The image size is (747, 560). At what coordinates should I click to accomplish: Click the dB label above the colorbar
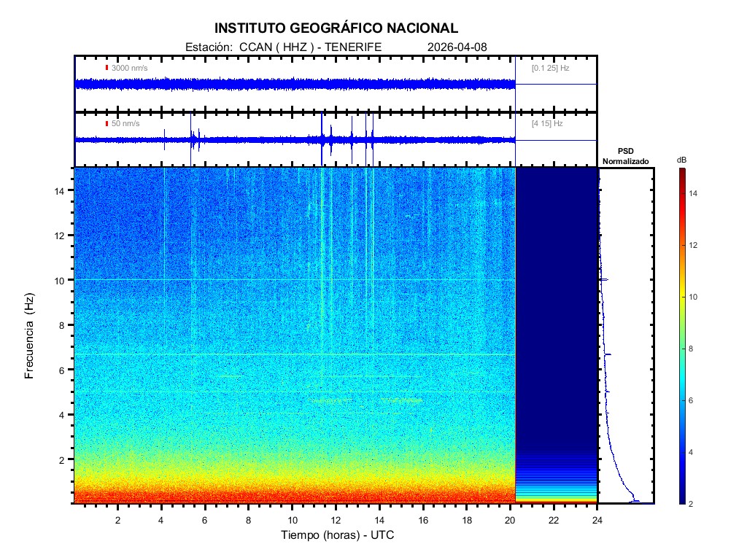681,160
